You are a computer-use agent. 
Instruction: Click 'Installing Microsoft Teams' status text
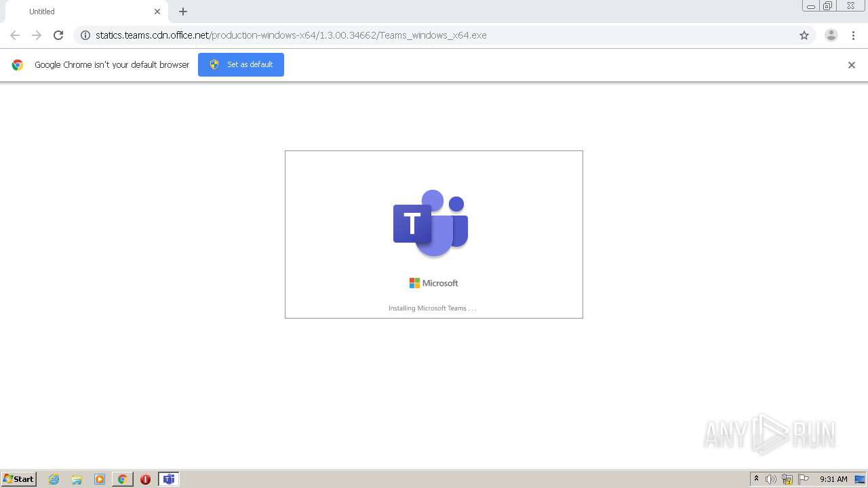(433, 308)
